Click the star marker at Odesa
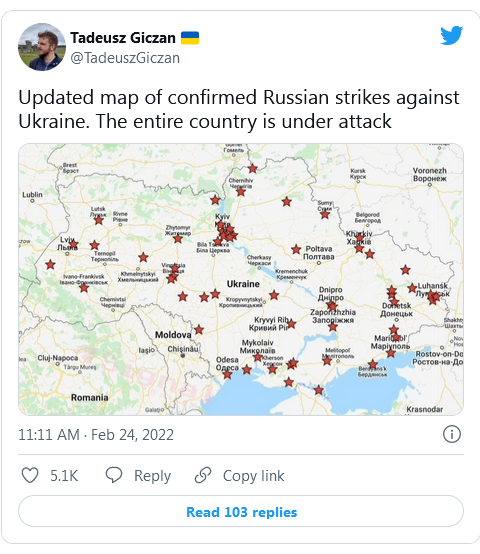 227,374
